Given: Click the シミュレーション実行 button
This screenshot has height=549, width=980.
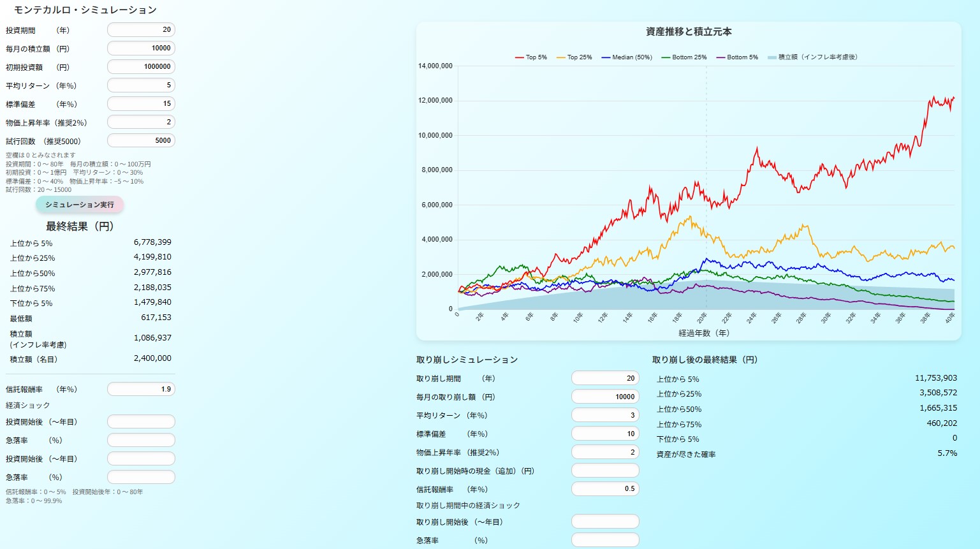Looking at the screenshot, I should (79, 205).
